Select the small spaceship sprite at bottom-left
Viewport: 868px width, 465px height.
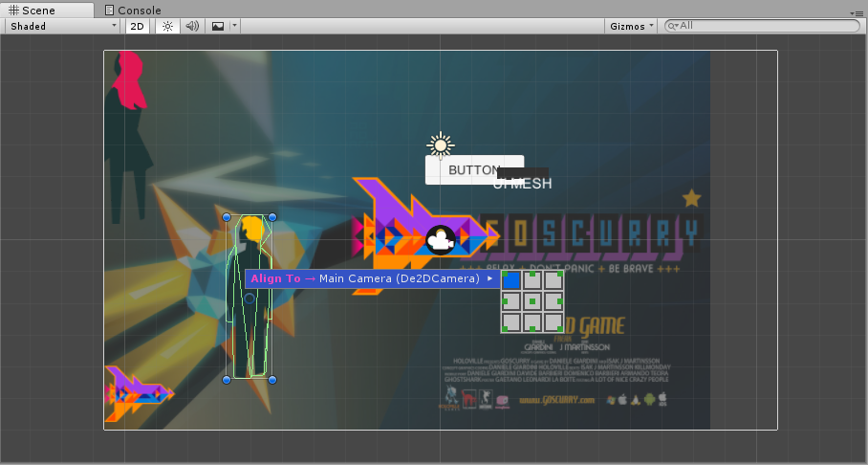click(139, 393)
